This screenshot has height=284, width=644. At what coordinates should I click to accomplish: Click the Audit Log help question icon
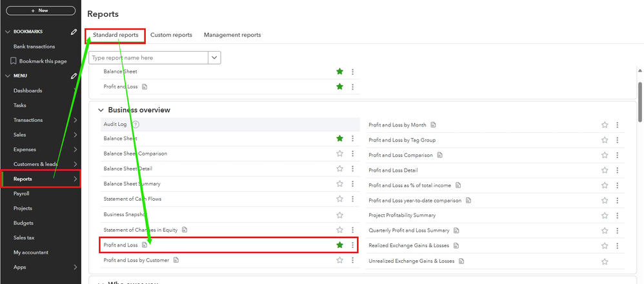[136, 125]
